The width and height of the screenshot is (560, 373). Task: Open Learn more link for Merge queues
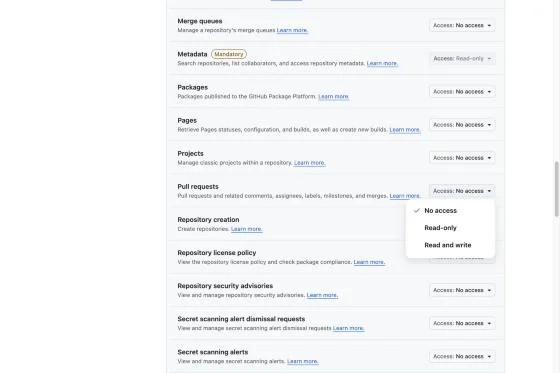tap(292, 30)
